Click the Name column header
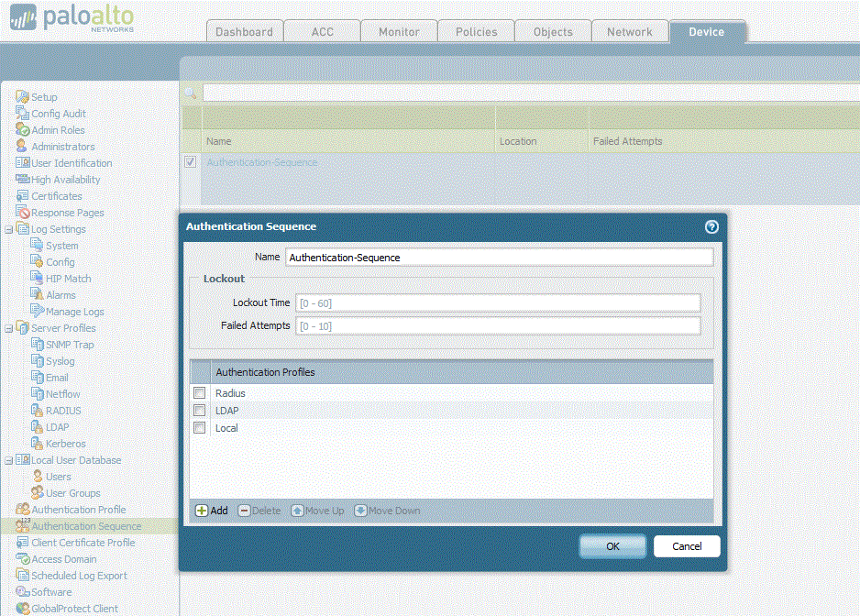This screenshot has height=616, width=860. coord(348,141)
